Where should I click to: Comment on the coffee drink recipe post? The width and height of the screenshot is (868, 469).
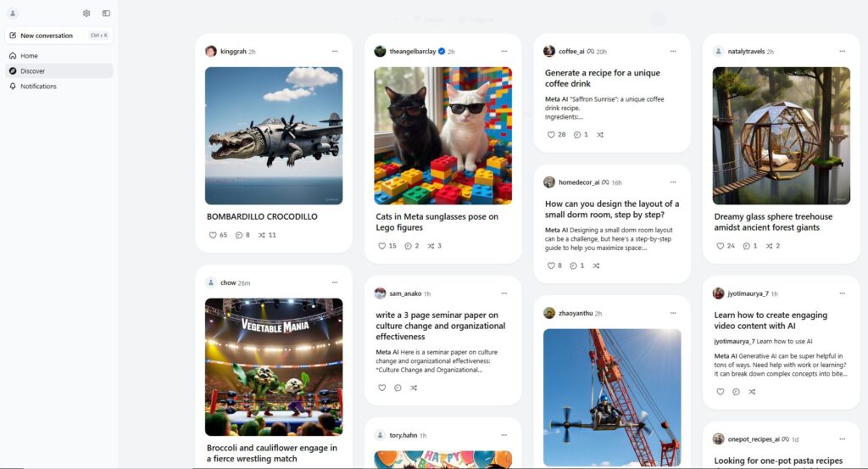(x=577, y=135)
